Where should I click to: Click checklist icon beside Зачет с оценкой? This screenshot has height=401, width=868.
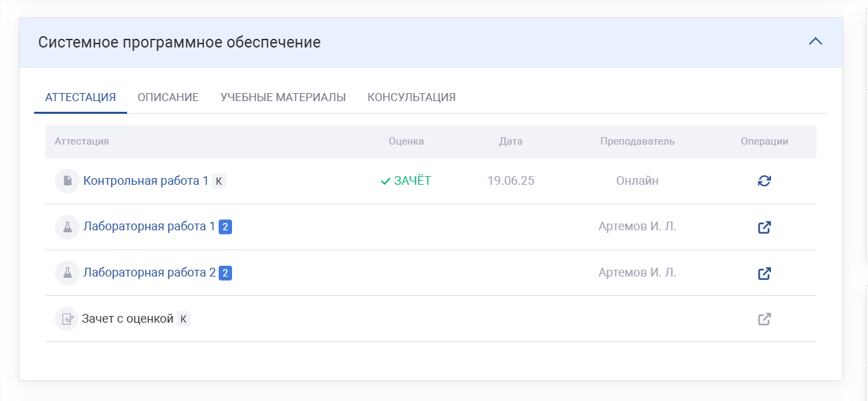[x=67, y=319]
